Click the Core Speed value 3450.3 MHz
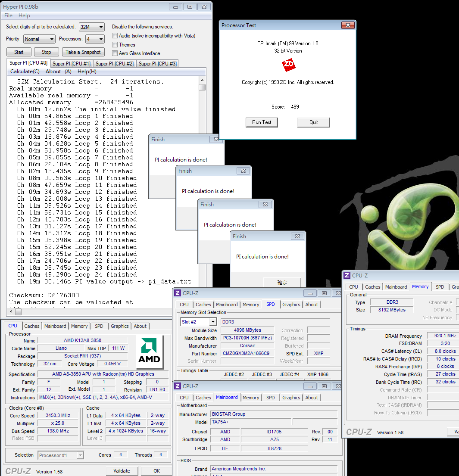The image size is (459, 476). pos(58,415)
